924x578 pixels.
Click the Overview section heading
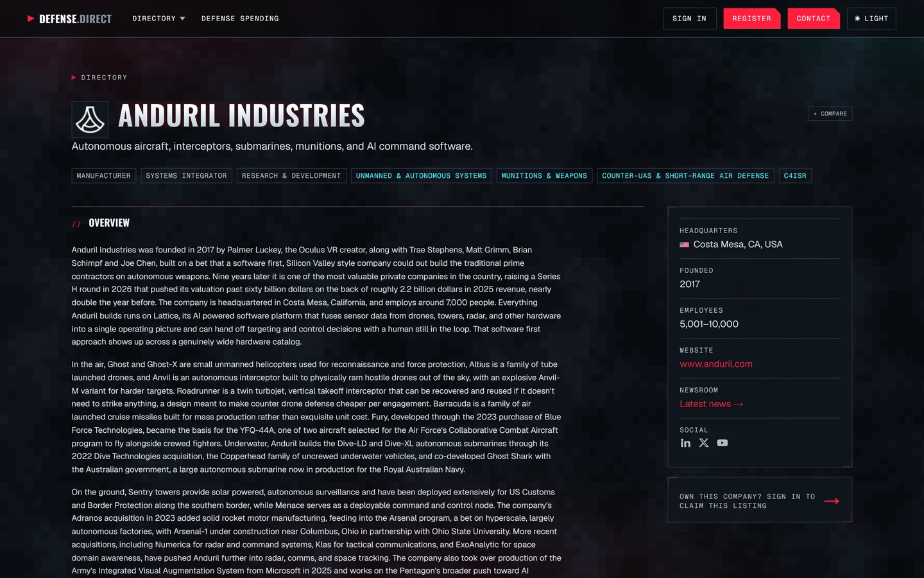click(109, 223)
